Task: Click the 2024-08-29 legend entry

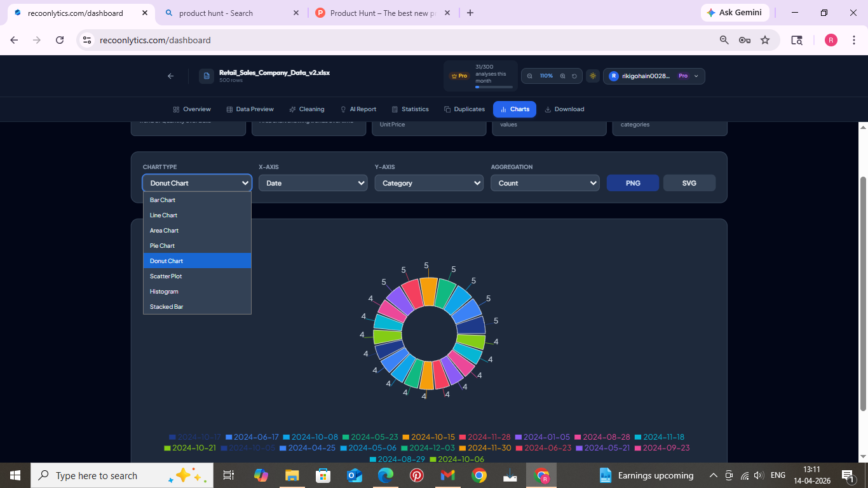Action: (398, 459)
